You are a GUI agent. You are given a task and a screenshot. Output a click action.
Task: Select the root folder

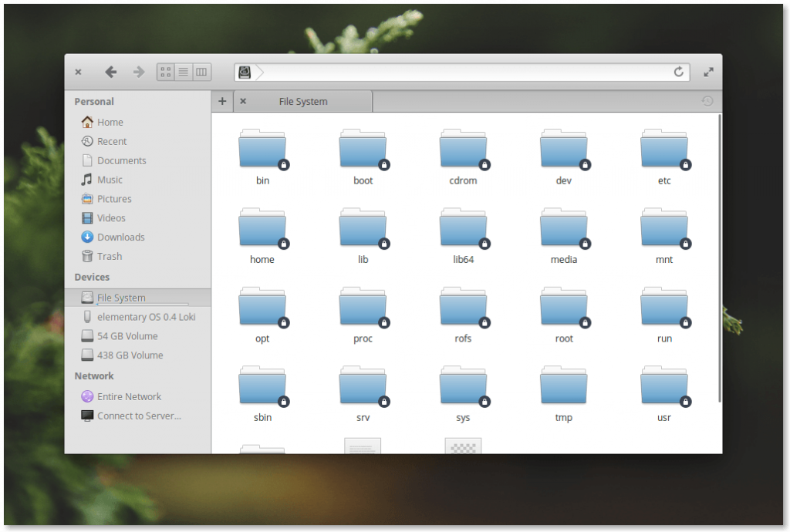coord(564,315)
